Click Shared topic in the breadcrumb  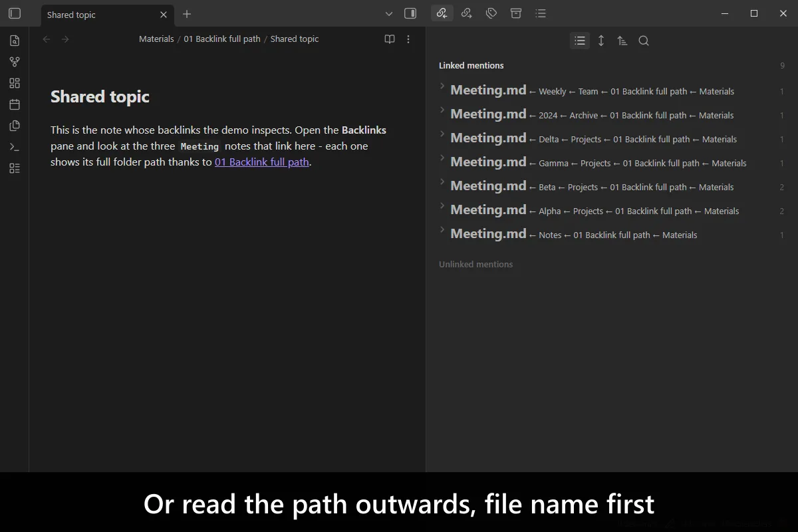click(x=295, y=39)
